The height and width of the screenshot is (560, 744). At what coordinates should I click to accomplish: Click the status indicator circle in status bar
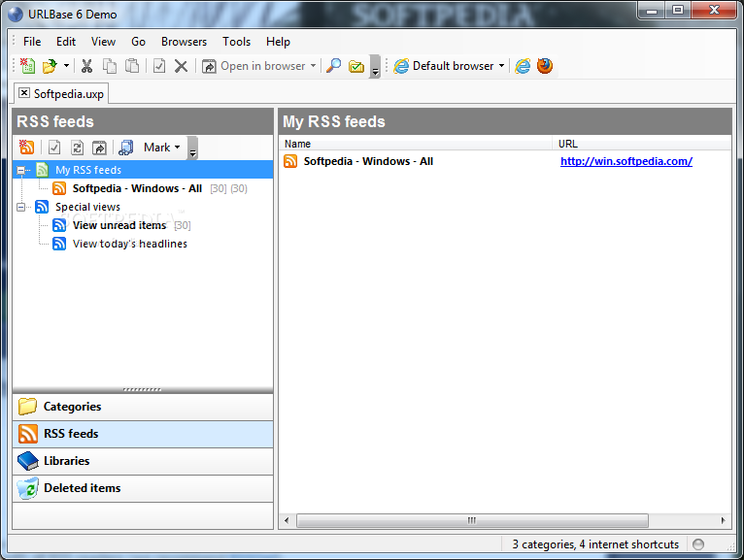[698, 544]
